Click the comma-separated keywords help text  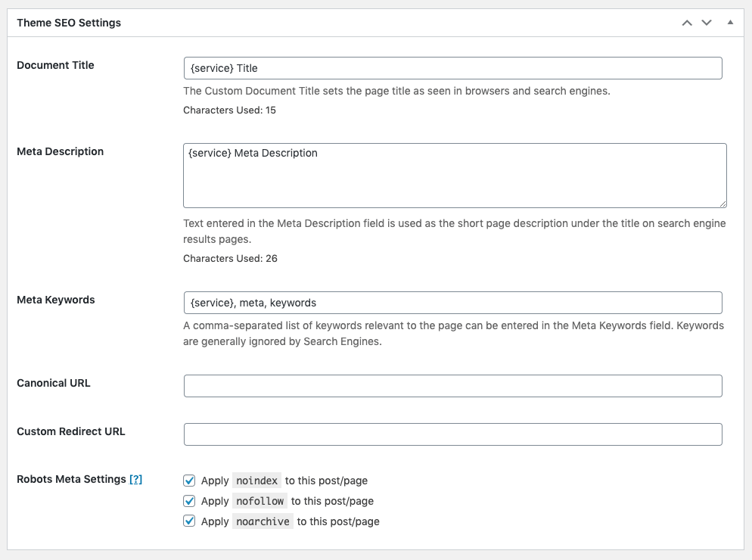coord(454,334)
